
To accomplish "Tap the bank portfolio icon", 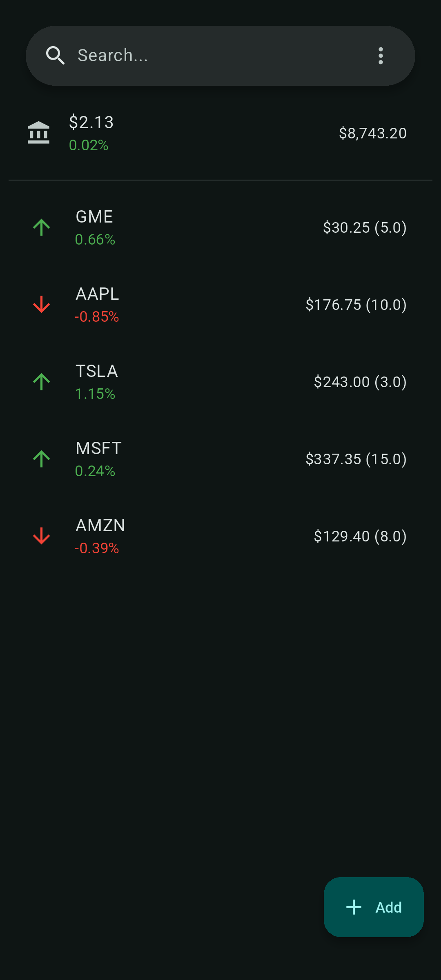I will (39, 133).
